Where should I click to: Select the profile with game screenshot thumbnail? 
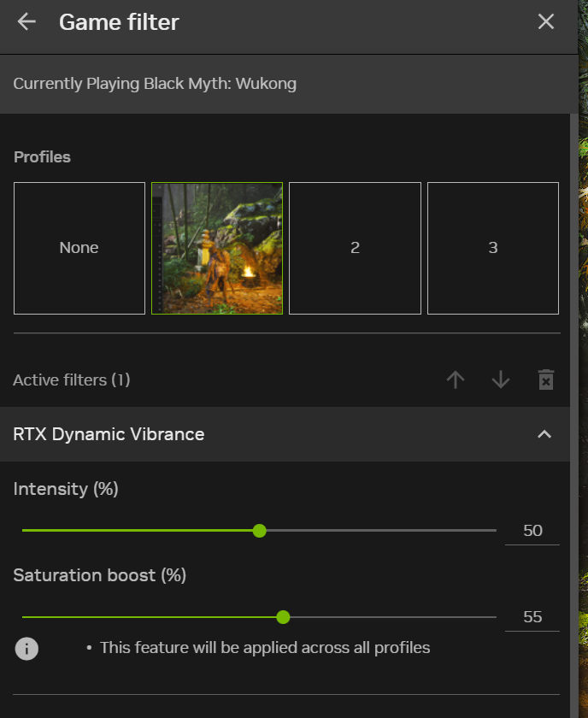coord(217,248)
